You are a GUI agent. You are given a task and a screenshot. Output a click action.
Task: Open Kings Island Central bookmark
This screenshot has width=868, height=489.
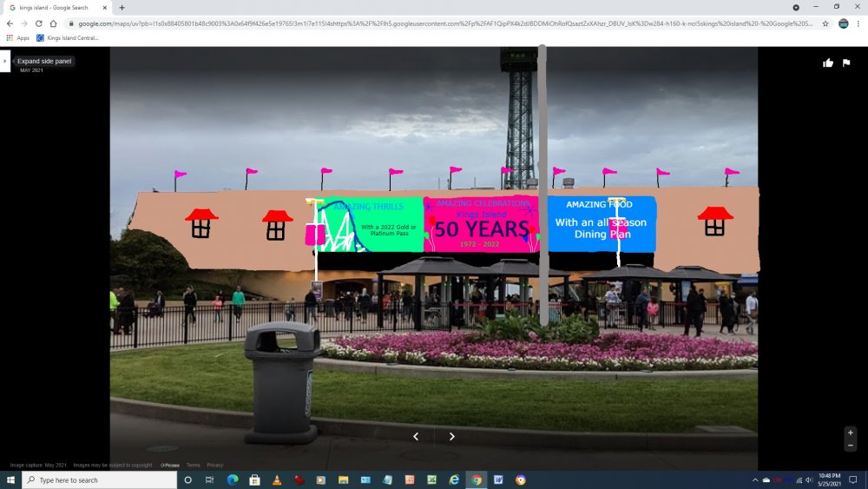pos(68,37)
